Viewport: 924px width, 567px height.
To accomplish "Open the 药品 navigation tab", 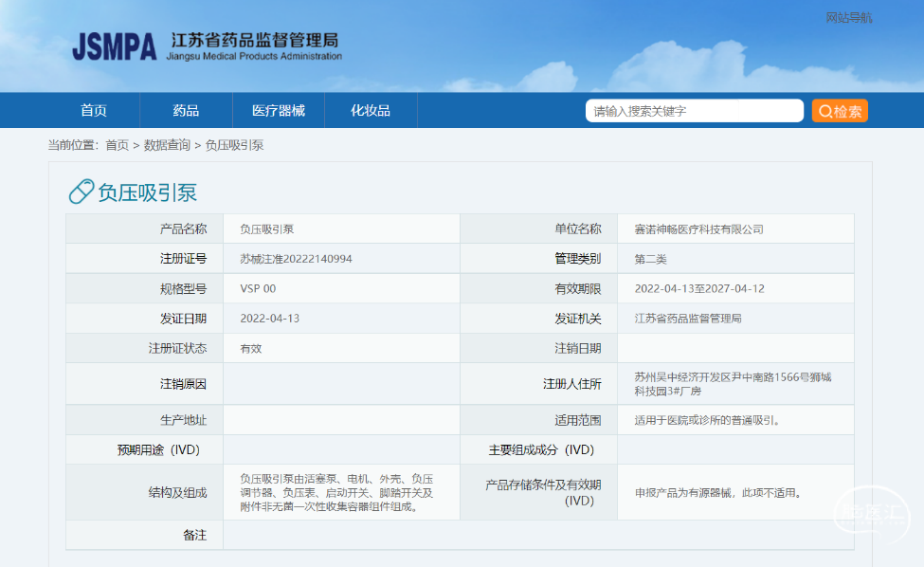I will click(x=186, y=111).
